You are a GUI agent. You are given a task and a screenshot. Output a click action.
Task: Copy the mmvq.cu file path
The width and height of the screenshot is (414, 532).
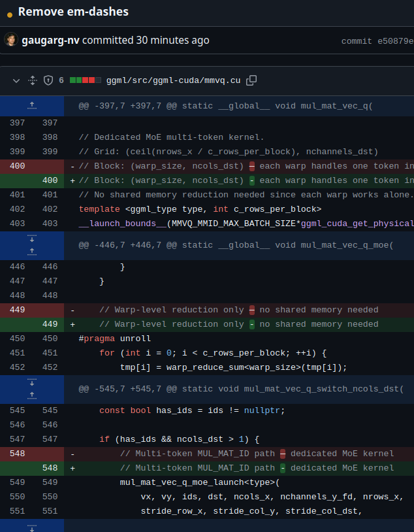pyautogui.click(x=251, y=80)
